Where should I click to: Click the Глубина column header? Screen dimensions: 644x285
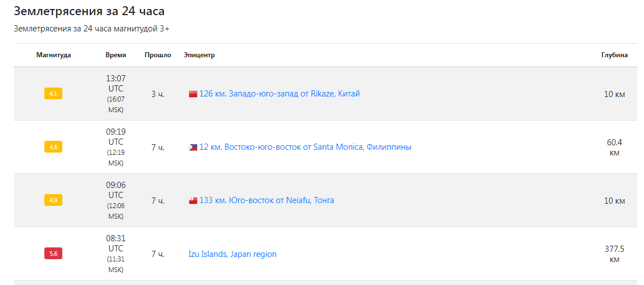614,56
